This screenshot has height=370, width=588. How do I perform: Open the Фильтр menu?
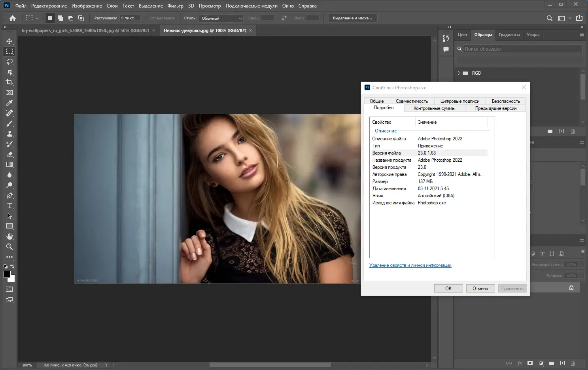point(175,6)
